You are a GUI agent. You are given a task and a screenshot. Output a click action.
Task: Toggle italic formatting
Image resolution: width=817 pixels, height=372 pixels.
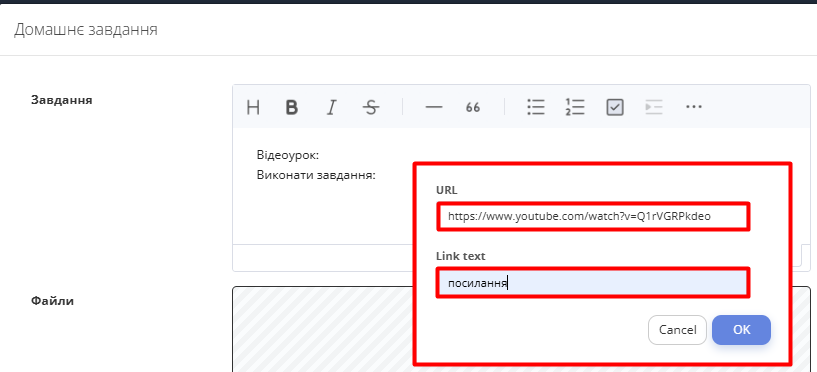(x=331, y=107)
